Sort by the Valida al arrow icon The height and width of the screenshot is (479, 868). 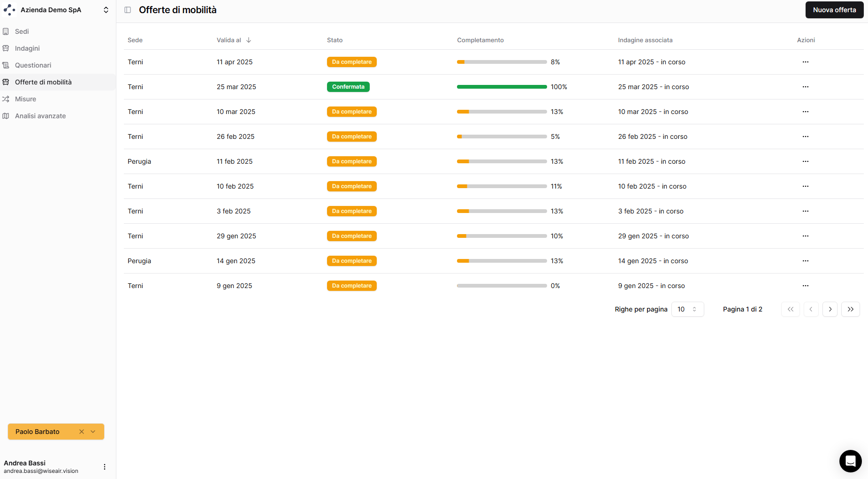249,40
